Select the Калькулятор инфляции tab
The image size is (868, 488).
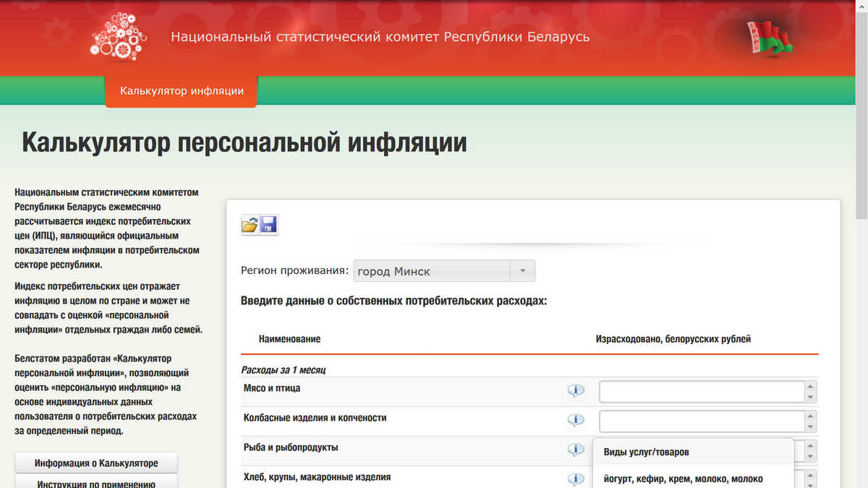pyautogui.click(x=182, y=92)
